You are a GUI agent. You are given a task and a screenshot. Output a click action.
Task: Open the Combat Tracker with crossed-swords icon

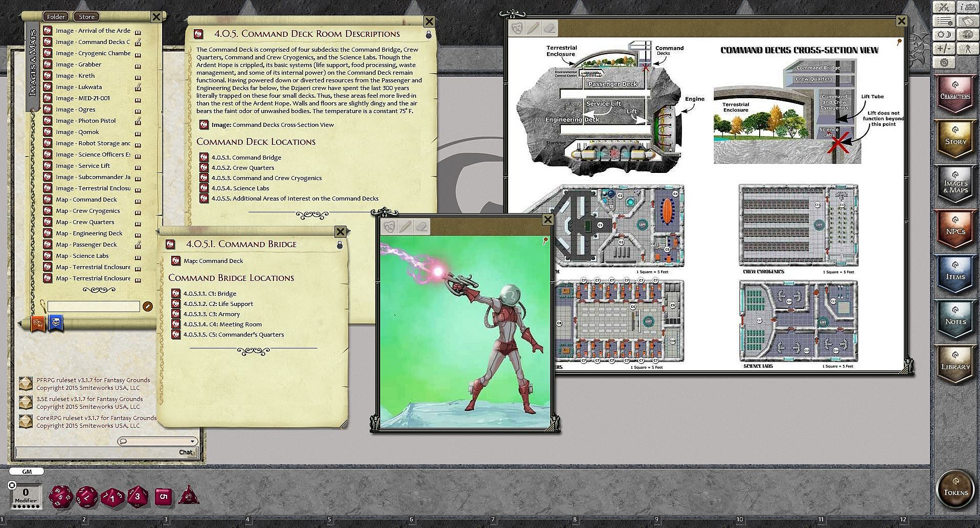[x=944, y=7]
